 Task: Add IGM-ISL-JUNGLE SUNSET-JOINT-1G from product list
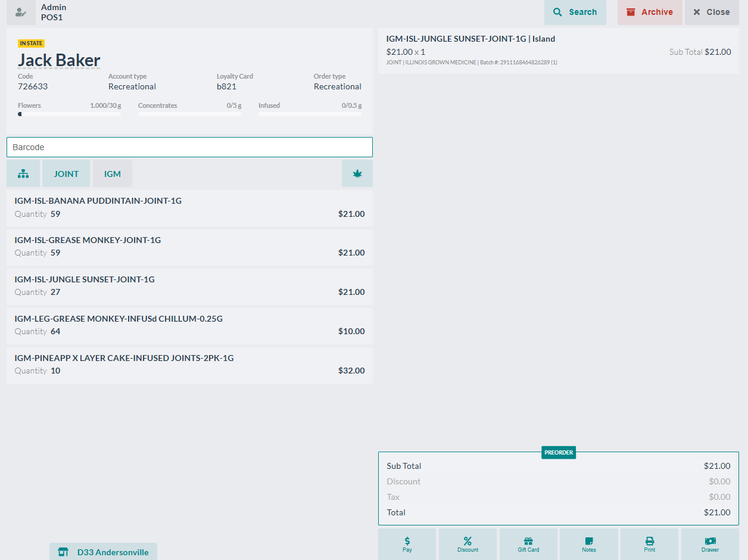(x=189, y=287)
